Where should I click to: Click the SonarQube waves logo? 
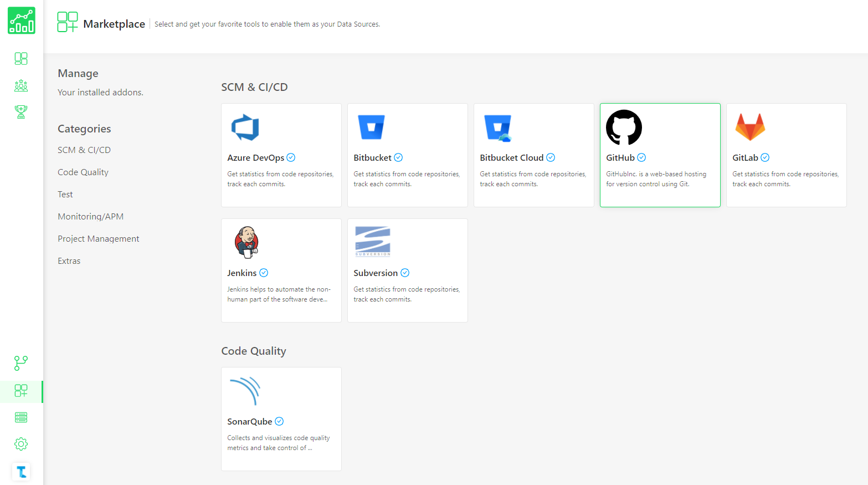(245, 391)
